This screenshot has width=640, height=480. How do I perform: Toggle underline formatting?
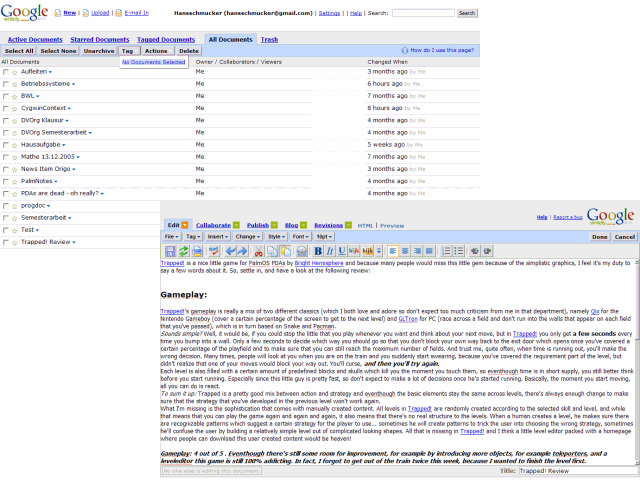click(x=342, y=251)
